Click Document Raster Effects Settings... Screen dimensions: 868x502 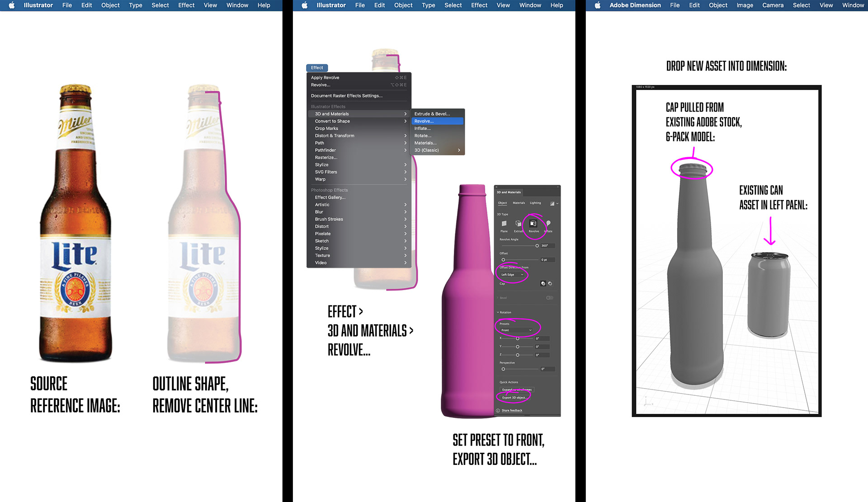click(359, 96)
